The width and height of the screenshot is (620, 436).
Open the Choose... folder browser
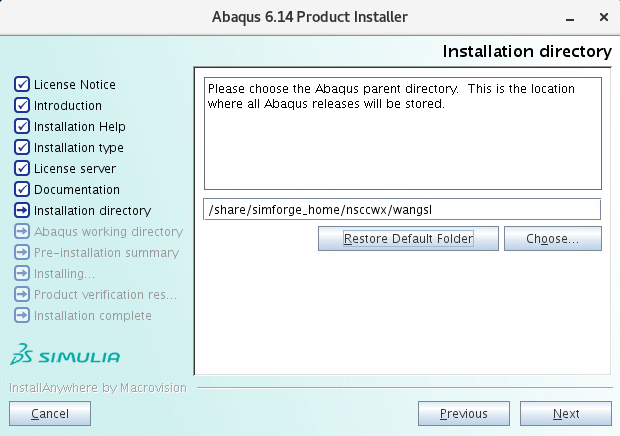coord(553,238)
